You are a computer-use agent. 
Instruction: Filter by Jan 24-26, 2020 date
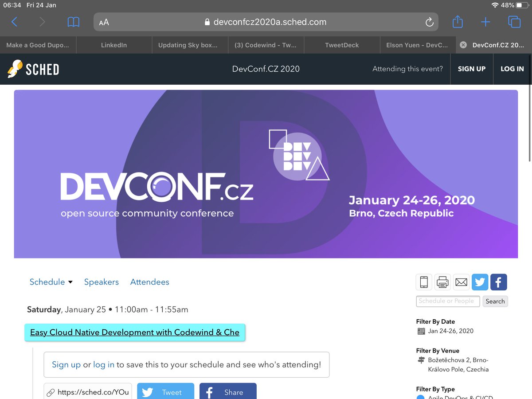(x=450, y=331)
